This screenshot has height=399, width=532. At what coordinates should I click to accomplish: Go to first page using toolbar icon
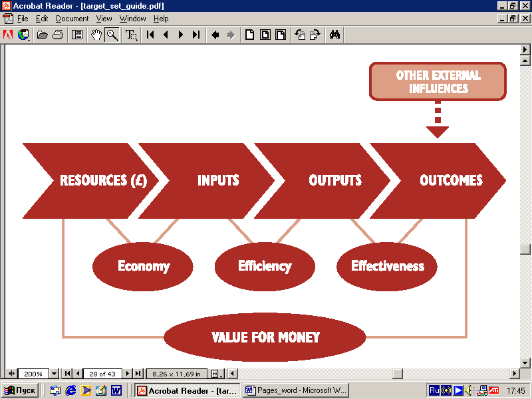[150, 35]
